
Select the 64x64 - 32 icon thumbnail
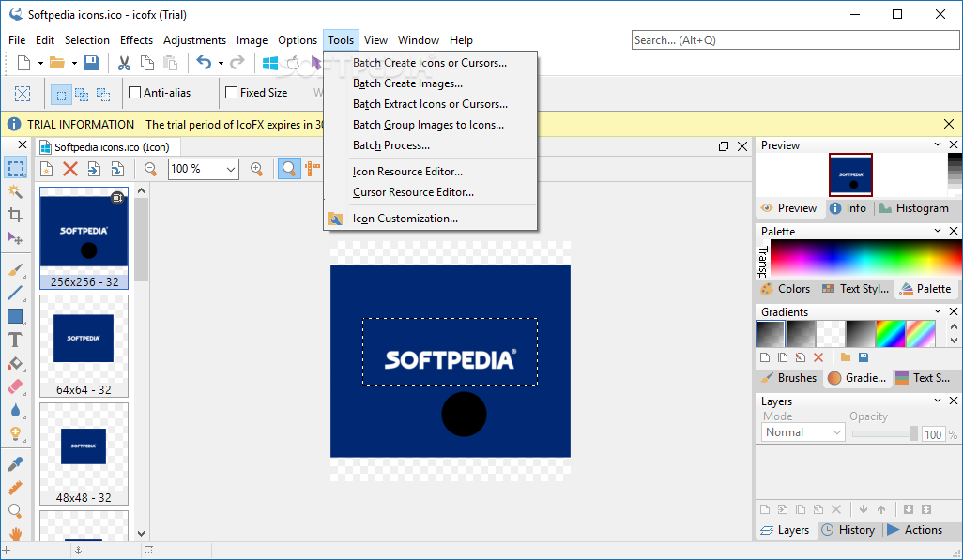pyautogui.click(x=84, y=346)
